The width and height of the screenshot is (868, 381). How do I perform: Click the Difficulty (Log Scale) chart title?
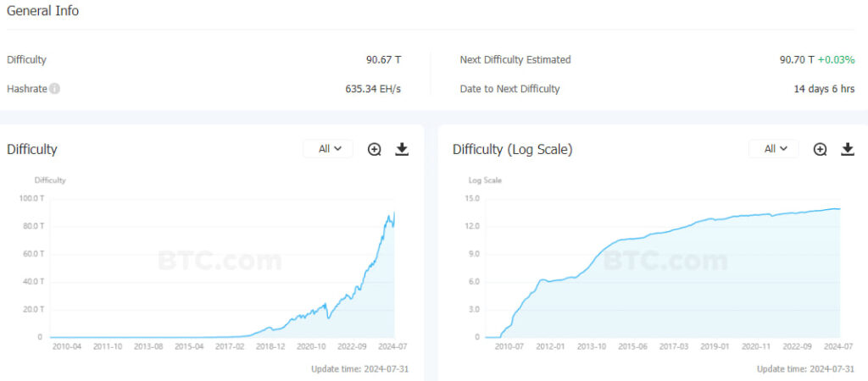(x=512, y=150)
